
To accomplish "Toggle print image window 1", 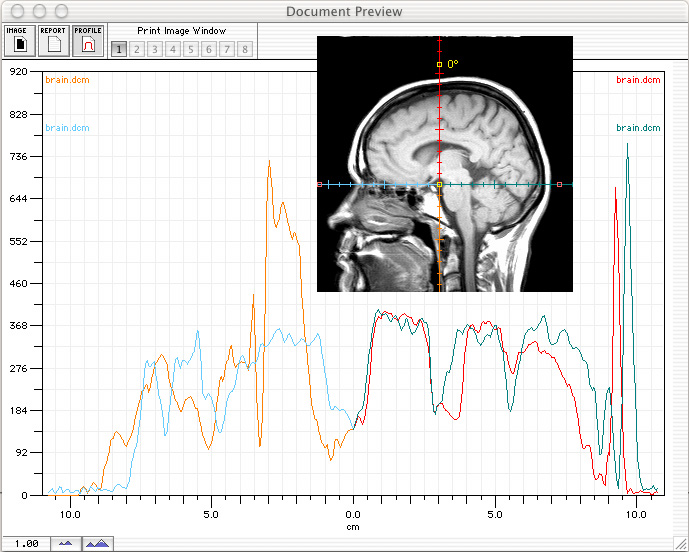I will (x=119, y=49).
